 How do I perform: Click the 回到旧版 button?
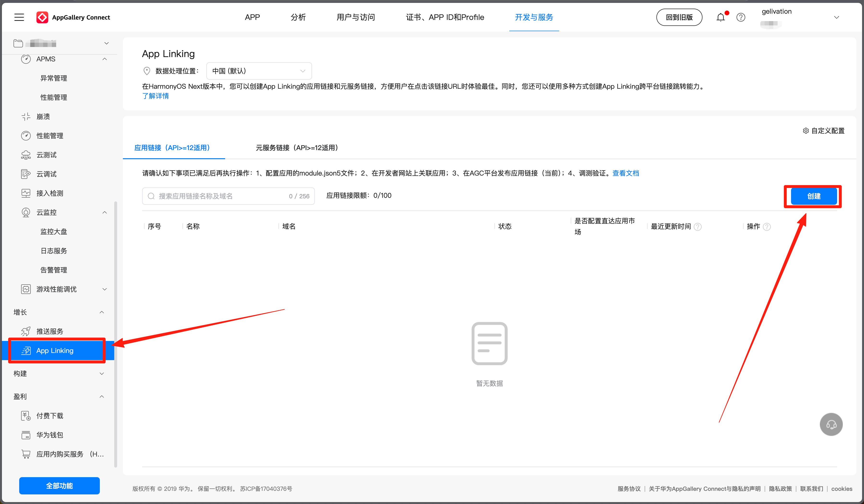(x=679, y=17)
